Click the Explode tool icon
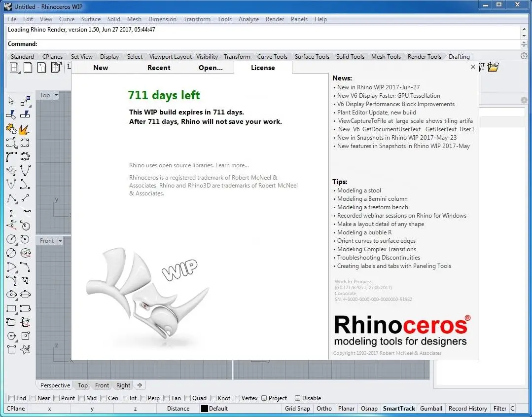532x417 pixels. 25,129
